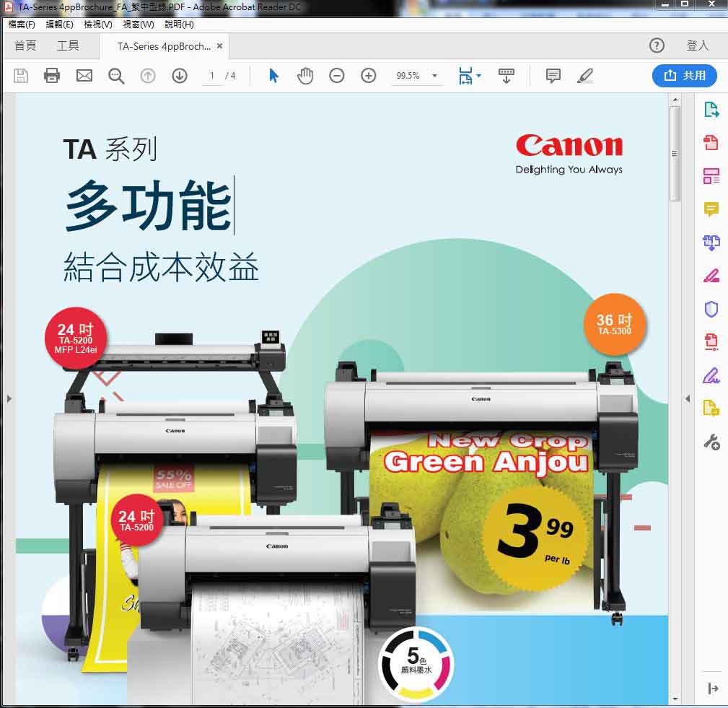
Task: Open the yellow Send for Comments tool
Action: 711,408
